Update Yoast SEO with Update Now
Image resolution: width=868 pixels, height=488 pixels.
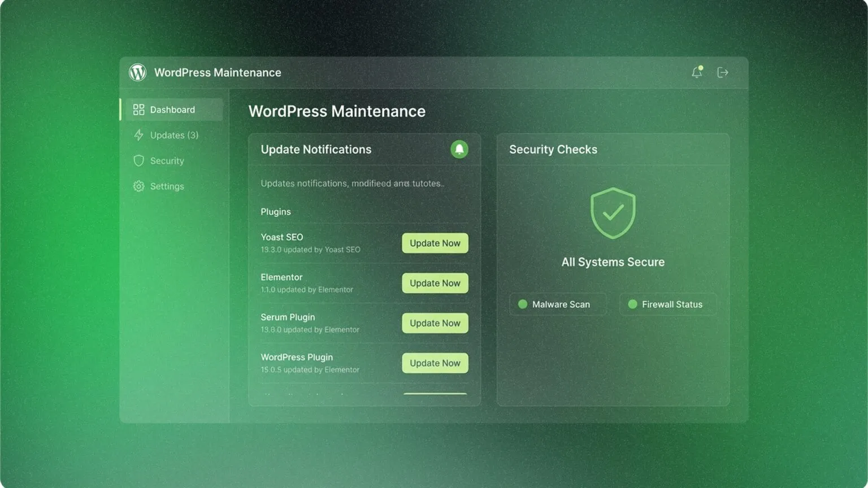pyautogui.click(x=435, y=243)
